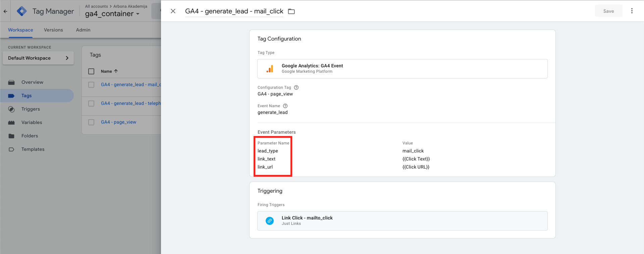This screenshot has height=254, width=644.
Task: Sort tags using the Name arrow icon
Action: click(x=116, y=71)
